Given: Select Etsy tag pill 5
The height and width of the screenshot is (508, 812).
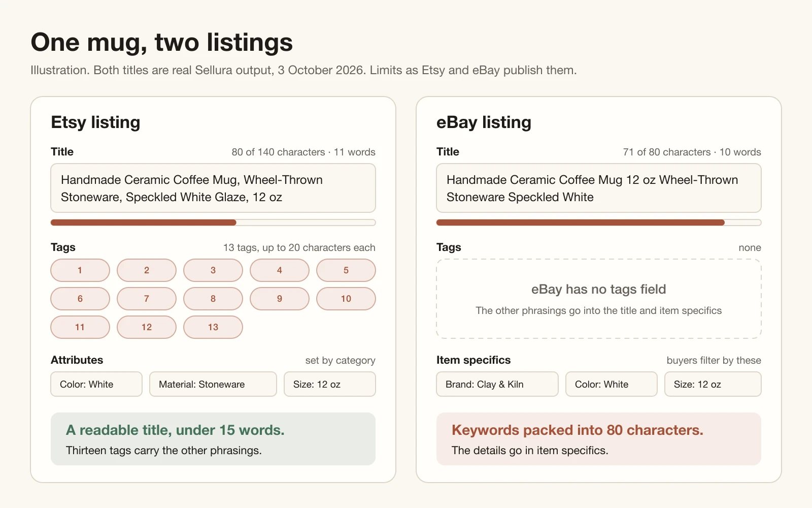Looking at the screenshot, I should click(346, 270).
